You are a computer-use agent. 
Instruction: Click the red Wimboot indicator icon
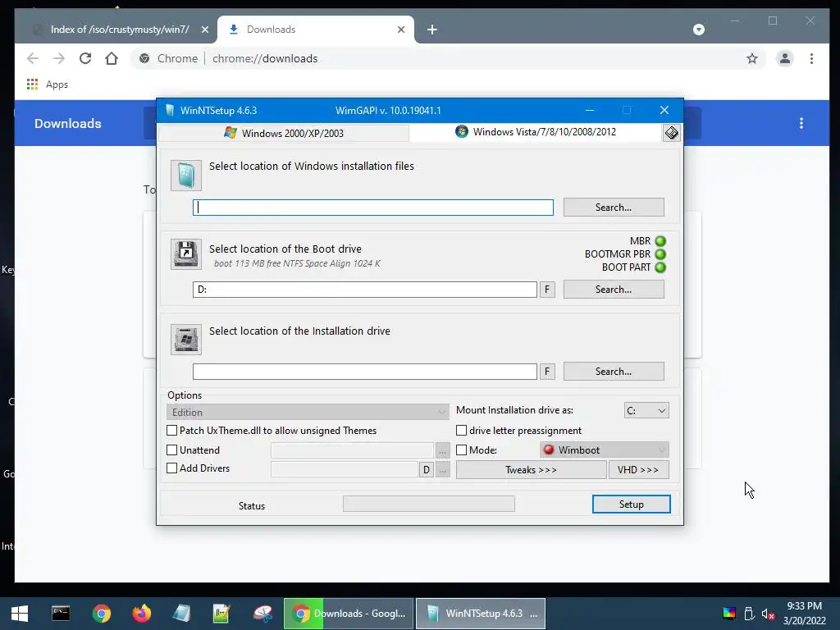point(549,450)
